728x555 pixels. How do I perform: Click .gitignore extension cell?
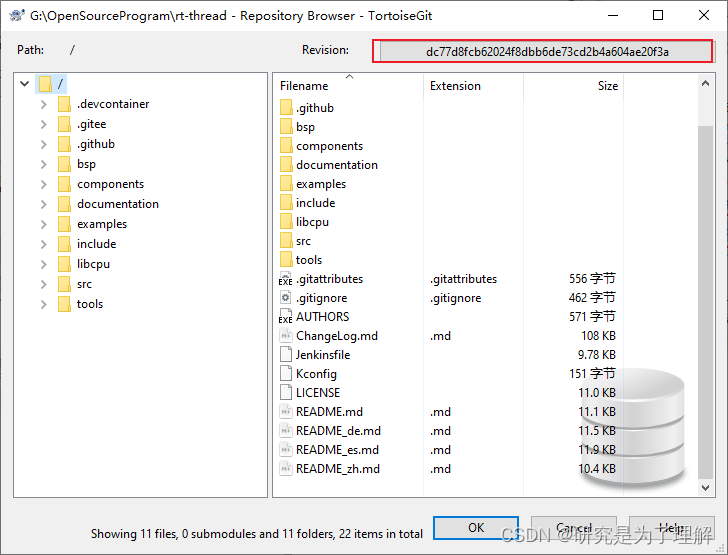455,298
